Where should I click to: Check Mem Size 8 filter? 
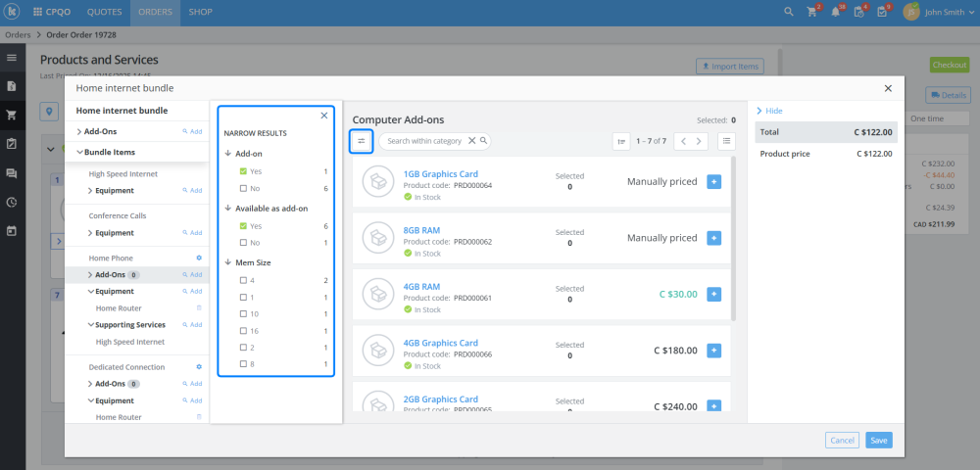tap(243, 364)
